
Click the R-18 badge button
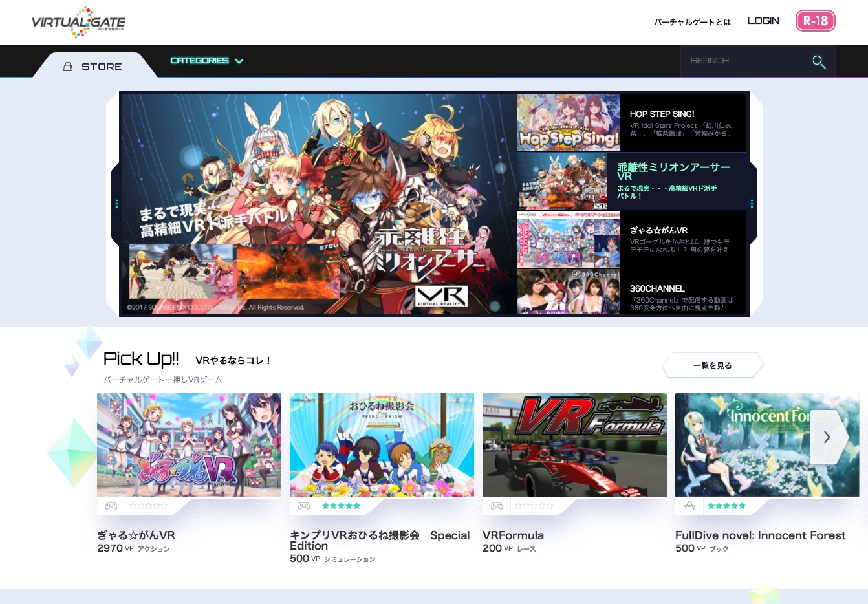pyautogui.click(x=816, y=21)
